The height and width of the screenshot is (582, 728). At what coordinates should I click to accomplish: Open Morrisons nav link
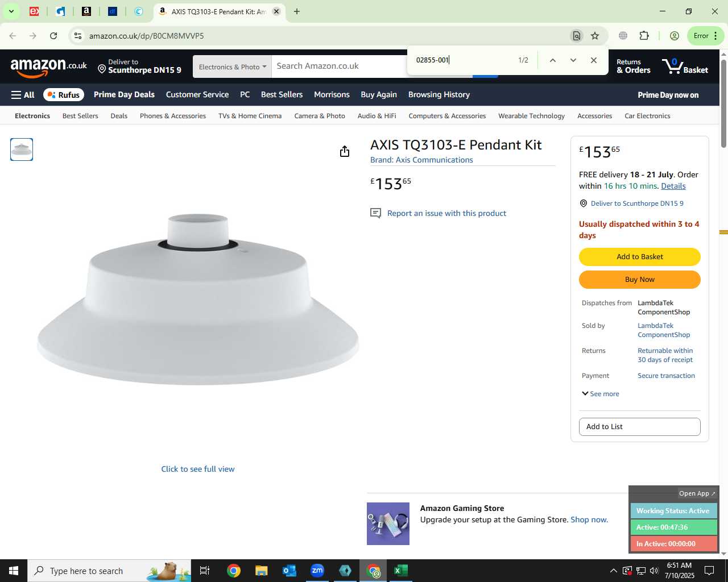[x=332, y=95]
